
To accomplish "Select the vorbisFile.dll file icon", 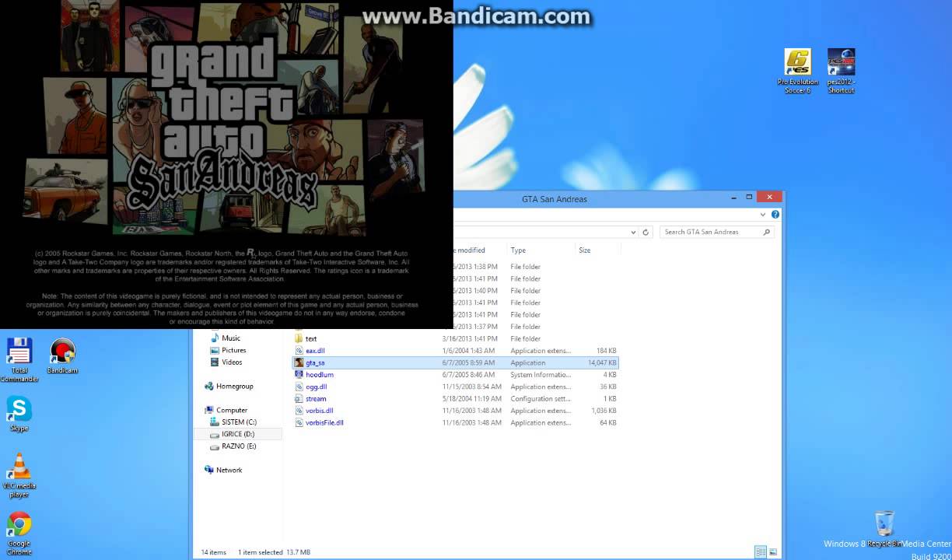I will tap(299, 423).
